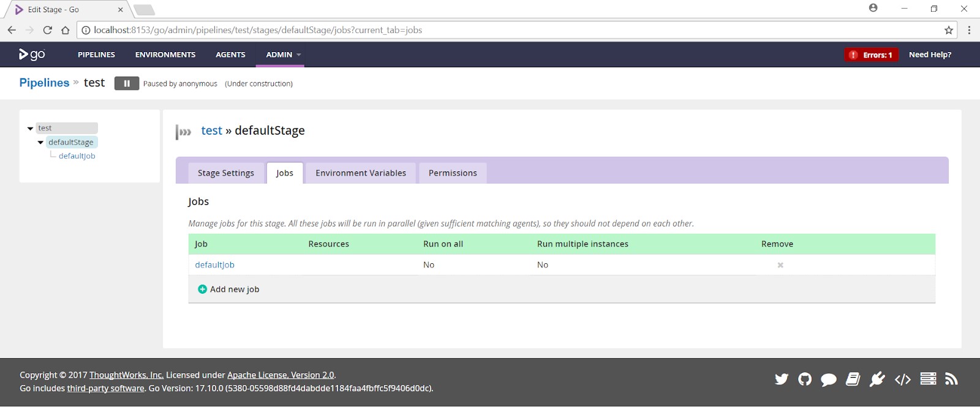The image size is (980, 407).
Task: Open the GitHub icon link in footer
Action: pyautogui.click(x=805, y=379)
